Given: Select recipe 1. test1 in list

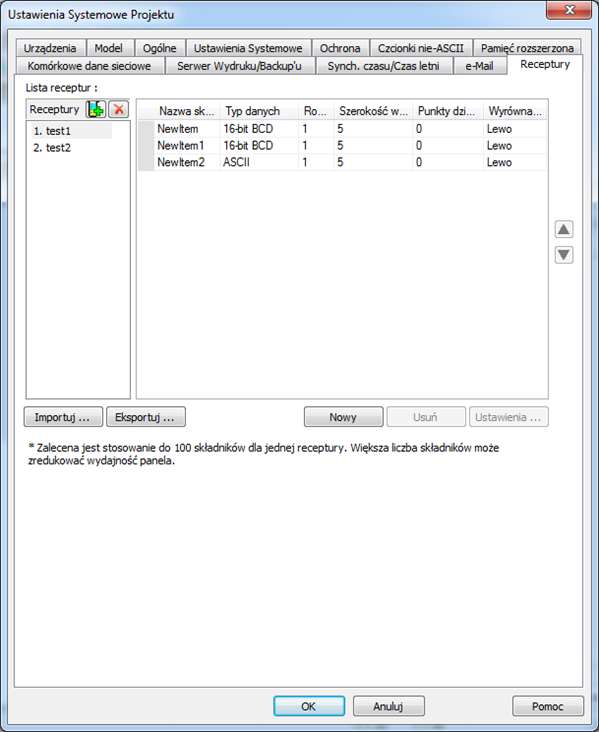Looking at the screenshot, I should (x=71, y=131).
